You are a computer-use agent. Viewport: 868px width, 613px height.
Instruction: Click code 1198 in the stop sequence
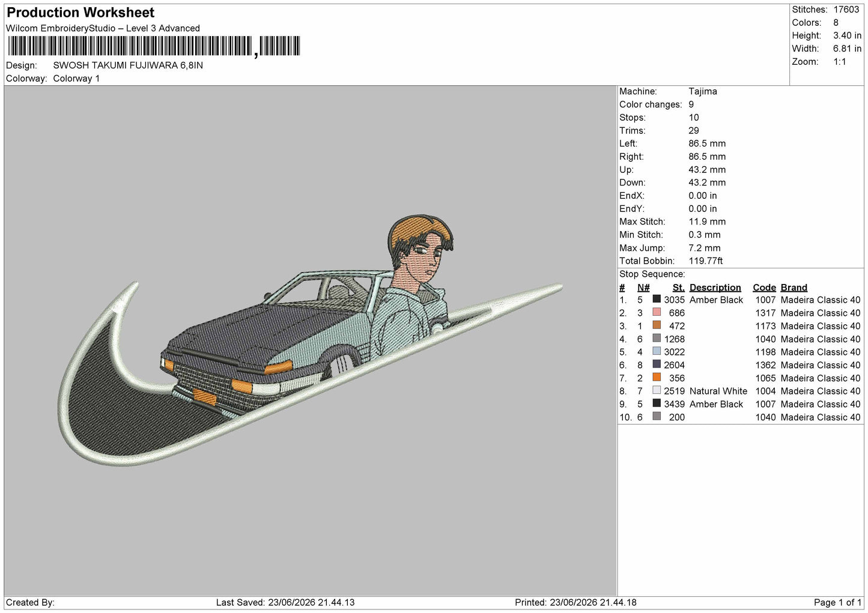pos(765,352)
